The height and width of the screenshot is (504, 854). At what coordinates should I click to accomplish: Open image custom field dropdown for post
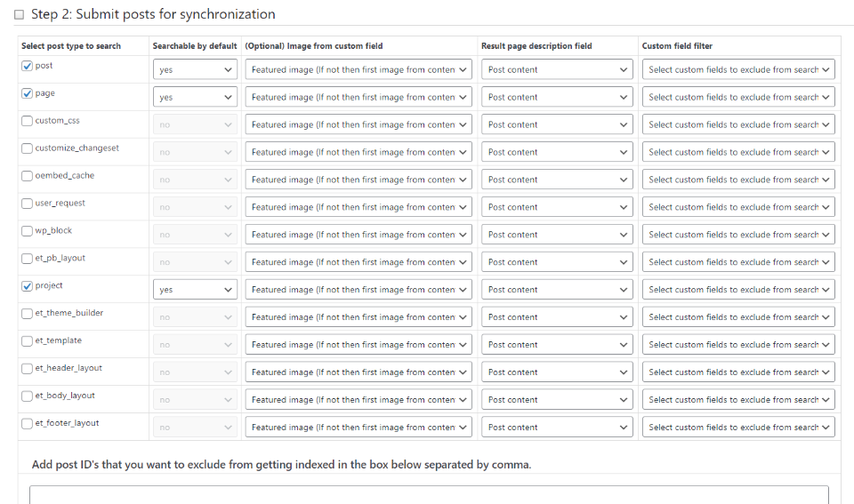coord(359,69)
